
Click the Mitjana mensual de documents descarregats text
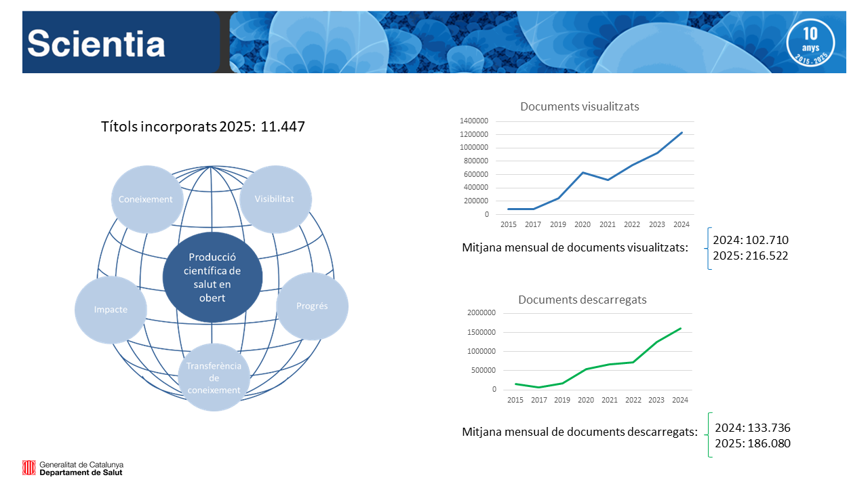[x=580, y=432]
